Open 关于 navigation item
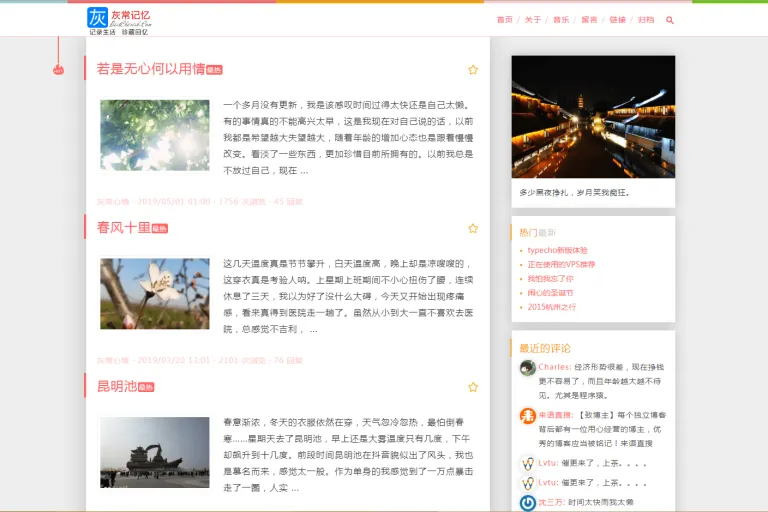Viewport: 768px width, 512px height. coord(533,20)
